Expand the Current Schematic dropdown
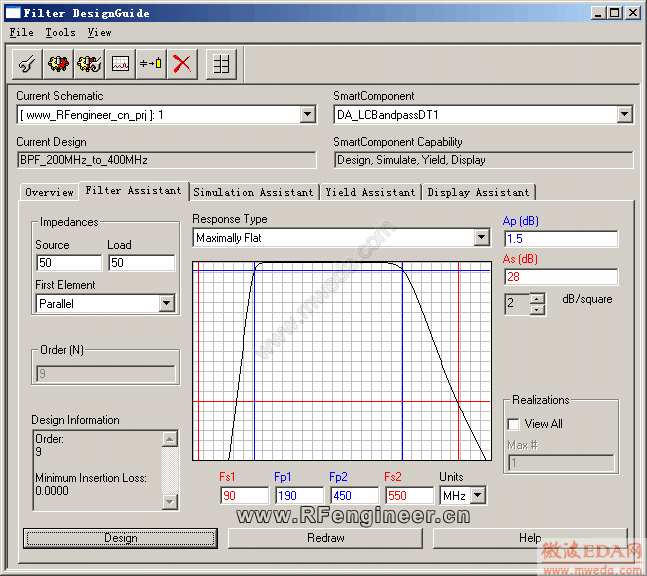Viewport: 647px width, 576px height. [x=308, y=114]
